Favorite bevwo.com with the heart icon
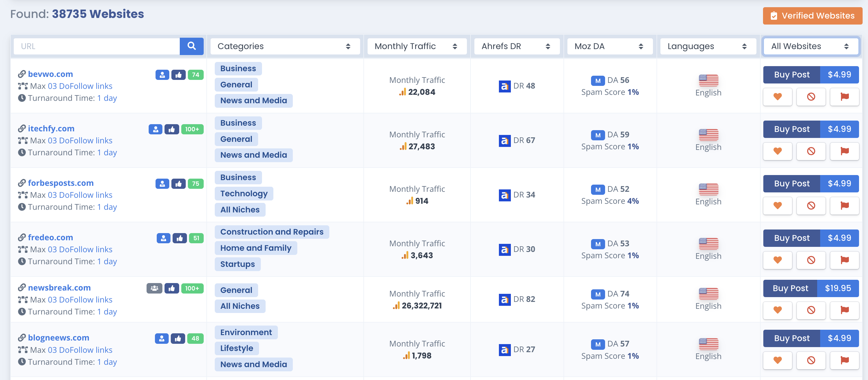868x380 pixels. tap(777, 97)
